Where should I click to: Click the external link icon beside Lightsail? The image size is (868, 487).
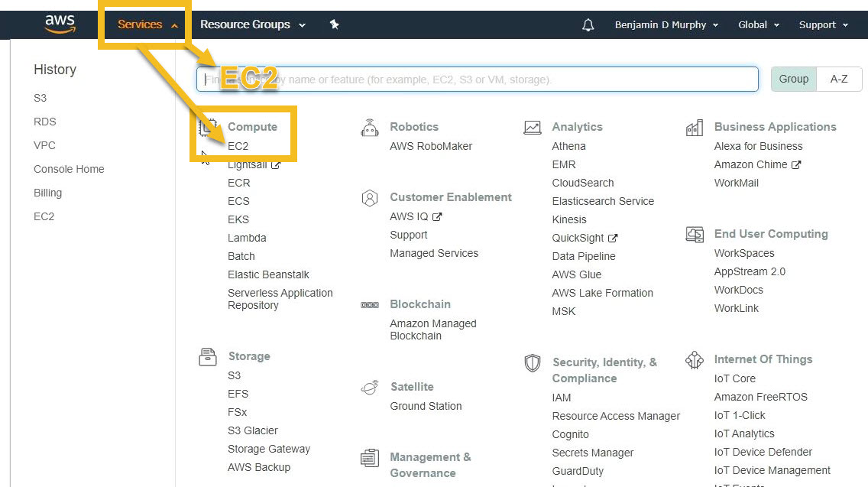[x=276, y=164]
